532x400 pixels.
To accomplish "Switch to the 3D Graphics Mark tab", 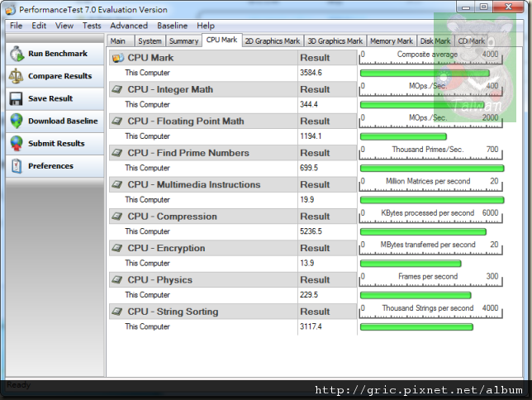I will point(335,41).
